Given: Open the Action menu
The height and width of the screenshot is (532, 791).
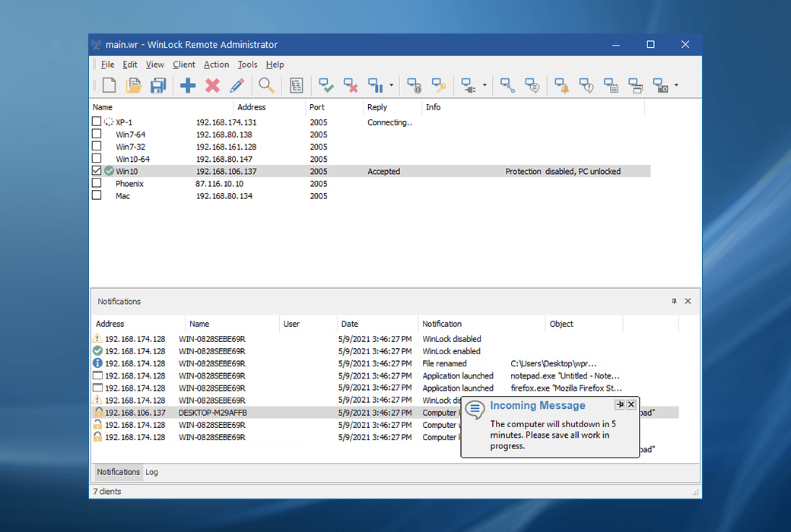Looking at the screenshot, I should click(217, 65).
